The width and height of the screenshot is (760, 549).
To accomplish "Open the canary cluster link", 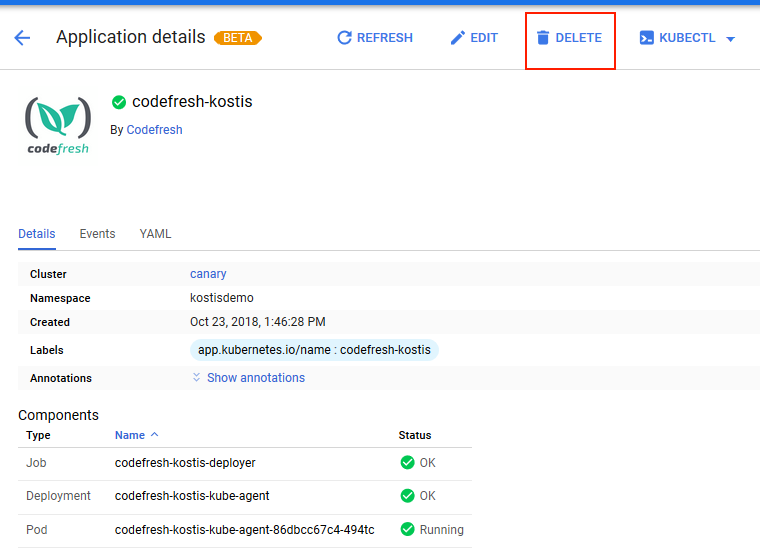I will (208, 274).
